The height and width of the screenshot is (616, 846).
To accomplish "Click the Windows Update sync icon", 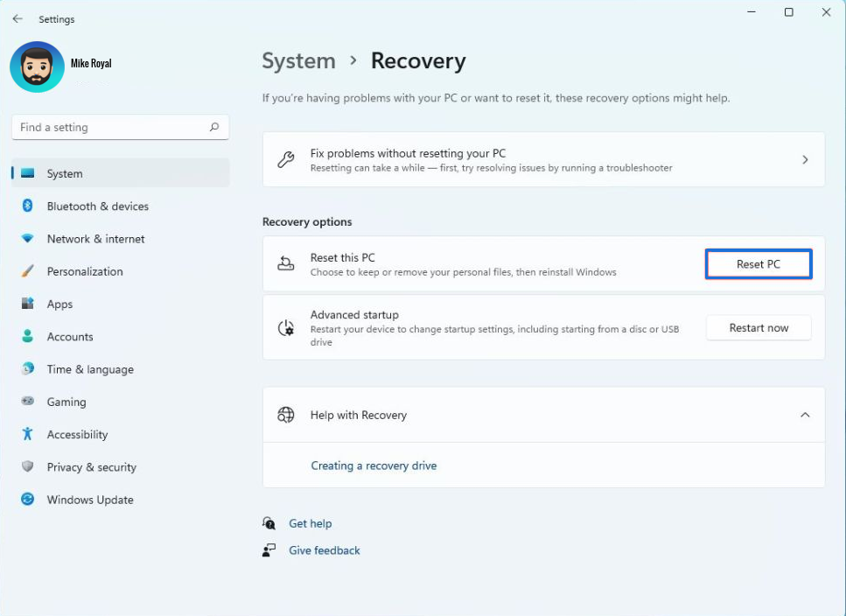I will 27,499.
